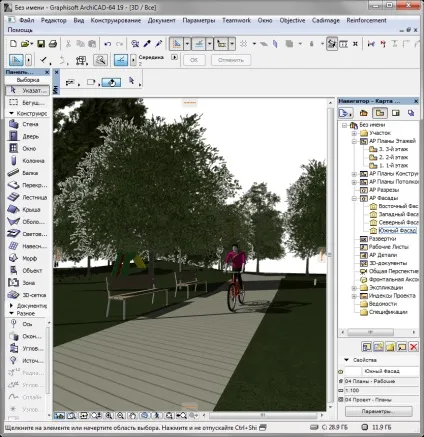Toggle the Бегущая рамка marquee tool
Viewport: 424px width, 437px height.
[x=28, y=103]
